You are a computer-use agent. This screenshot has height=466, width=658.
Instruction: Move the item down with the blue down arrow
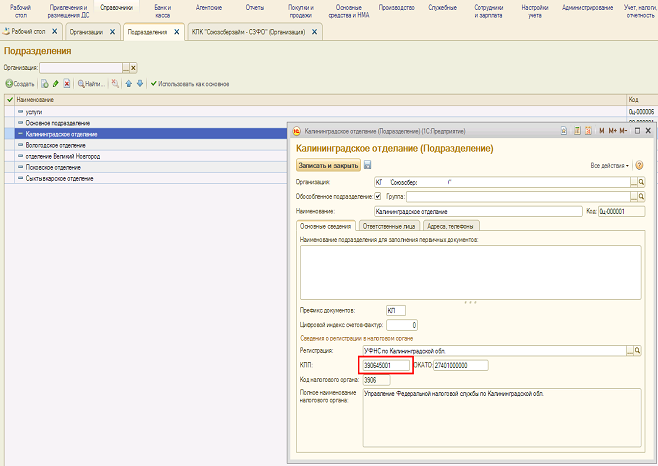(x=139, y=83)
